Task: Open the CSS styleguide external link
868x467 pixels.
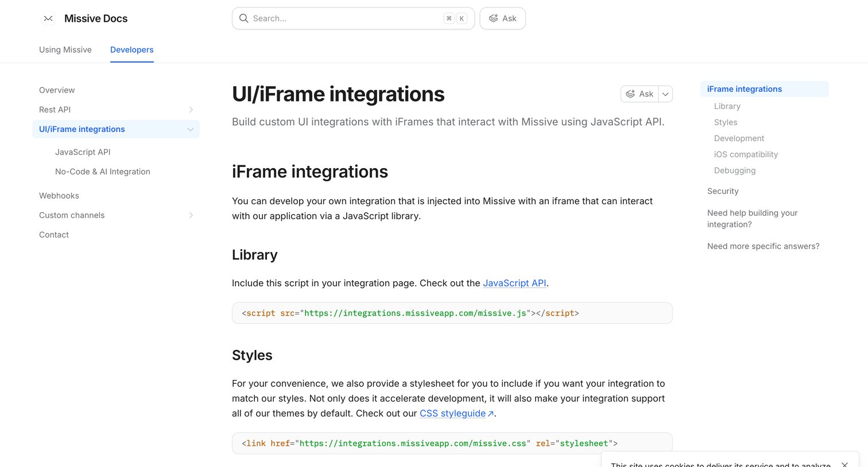Action: (456, 413)
